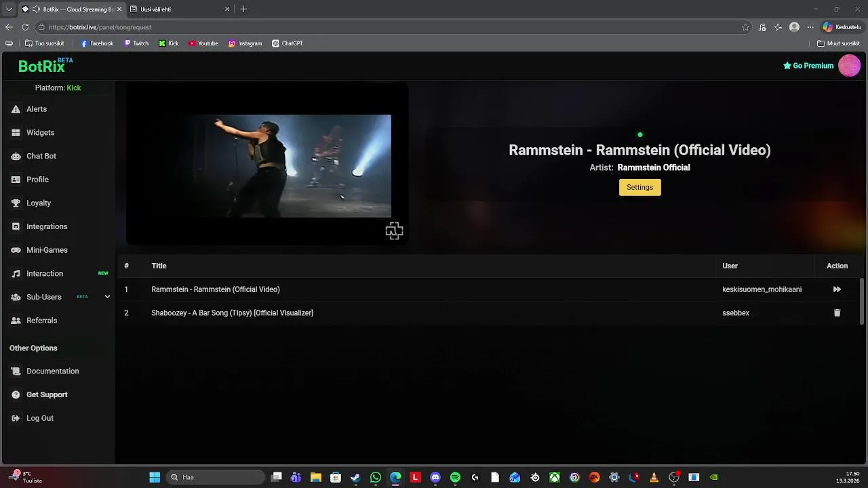Select Rammstein row in the queue
The height and width of the screenshot is (488, 868).
[x=488, y=289]
